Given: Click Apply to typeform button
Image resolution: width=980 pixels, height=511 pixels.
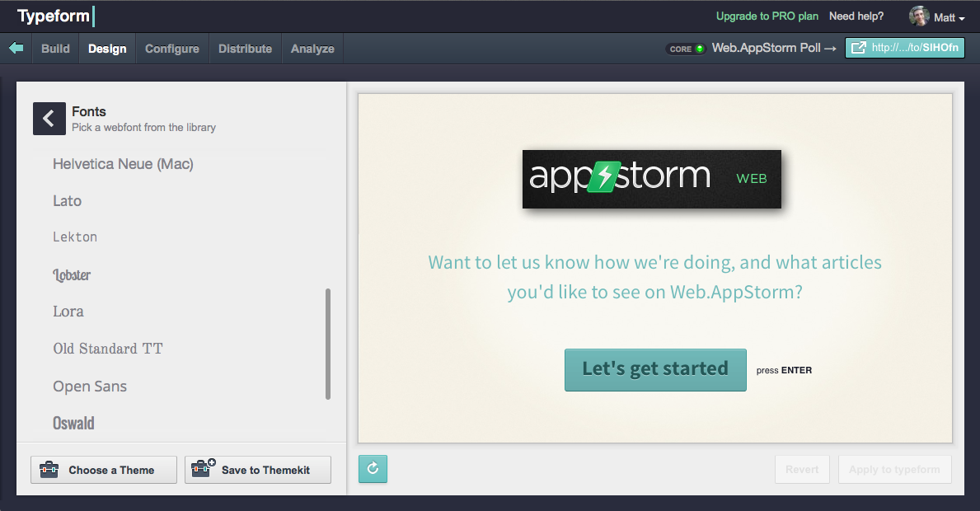Looking at the screenshot, I should pyautogui.click(x=893, y=469).
